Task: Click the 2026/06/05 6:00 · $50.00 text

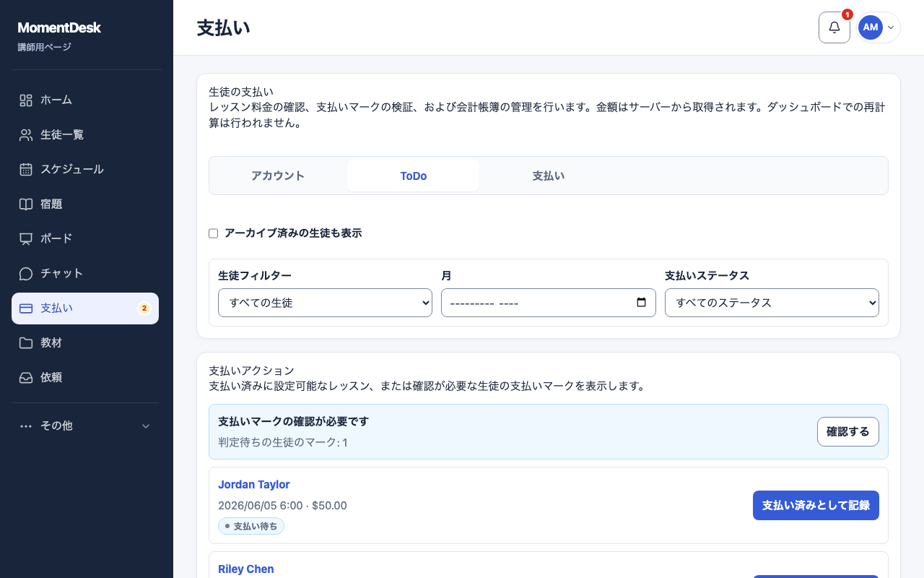Action: pyautogui.click(x=282, y=506)
